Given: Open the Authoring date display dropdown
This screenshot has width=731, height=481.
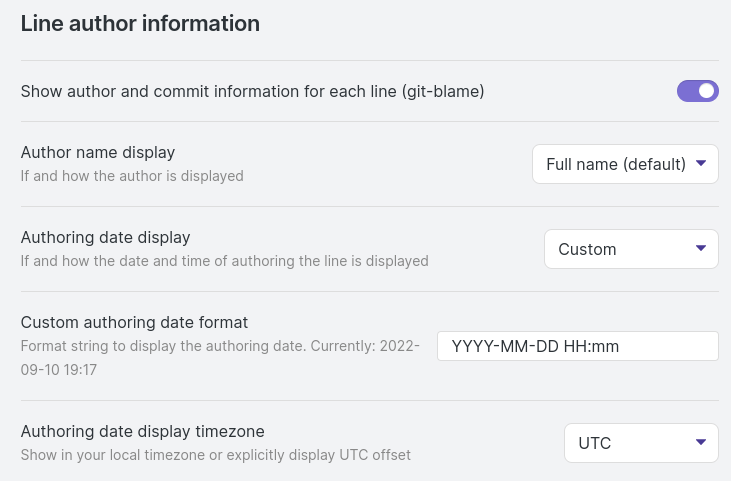Looking at the screenshot, I should pos(631,249).
